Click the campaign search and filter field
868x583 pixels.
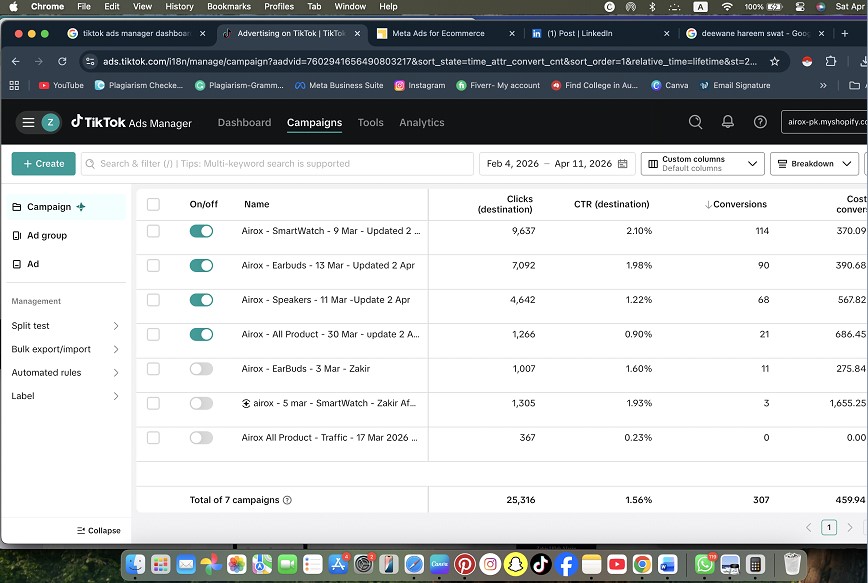[277, 164]
